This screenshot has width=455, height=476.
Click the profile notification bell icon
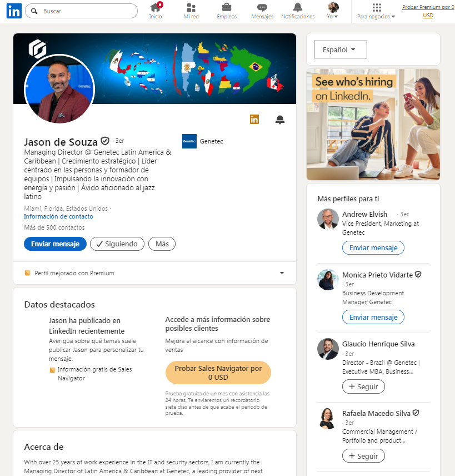pyautogui.click(x=280, y=120)
